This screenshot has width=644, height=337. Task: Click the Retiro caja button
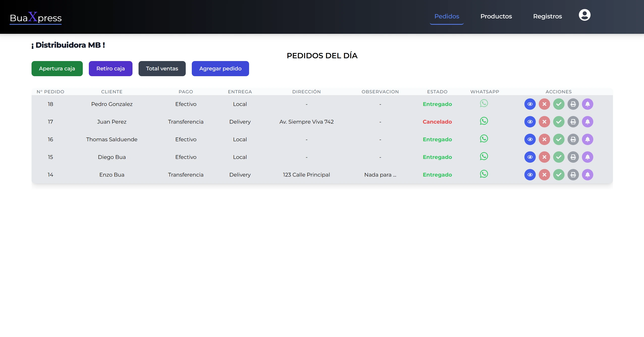click(111, 69)
